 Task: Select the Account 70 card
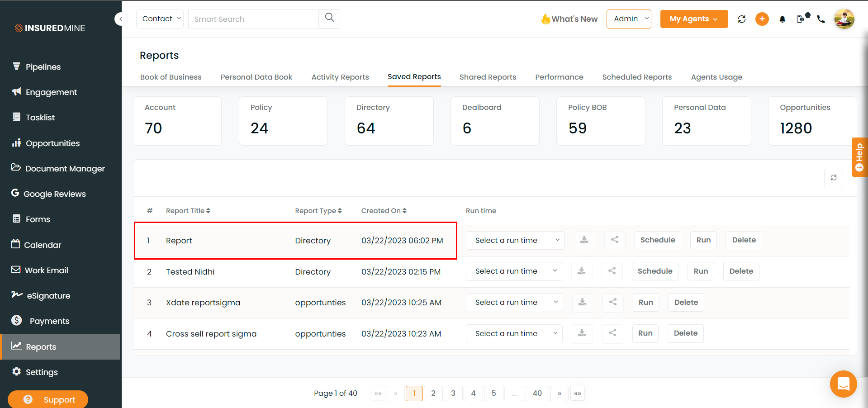tap(177, 121)
